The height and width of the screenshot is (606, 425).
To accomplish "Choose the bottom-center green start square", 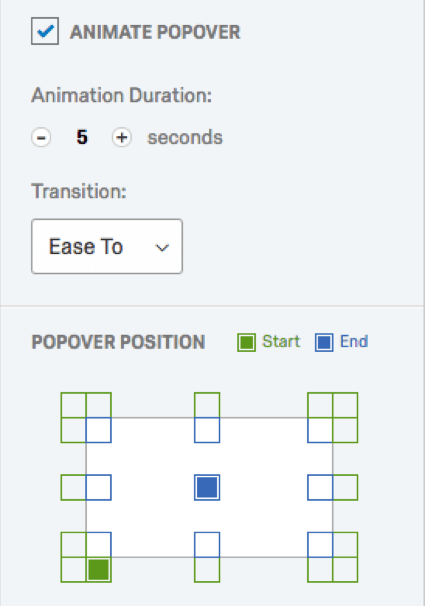I will pyautogui.click(x=207, y=570).
